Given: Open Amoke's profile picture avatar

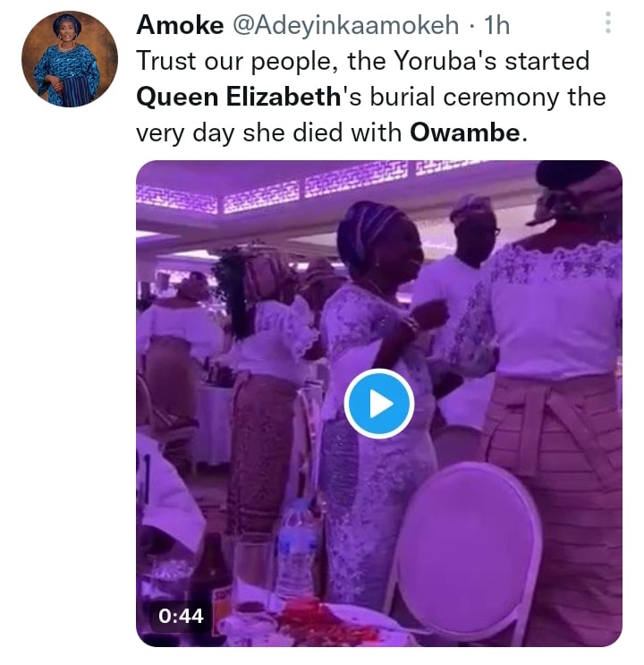Looking at the screenshot, I should [69, 59].
